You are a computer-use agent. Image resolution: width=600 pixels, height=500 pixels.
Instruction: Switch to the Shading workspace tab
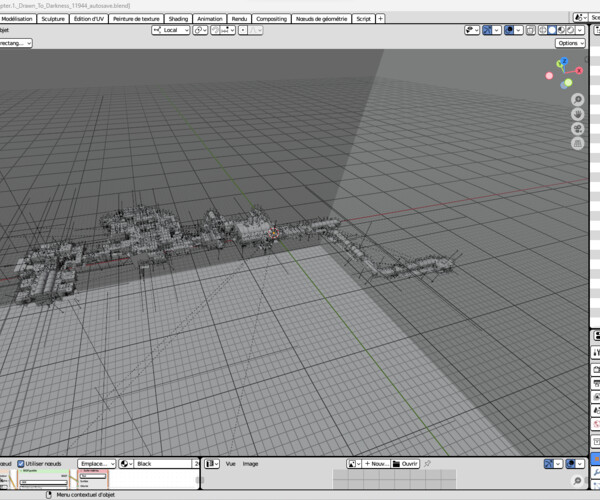pyautogui.click(x=178, y=18)
